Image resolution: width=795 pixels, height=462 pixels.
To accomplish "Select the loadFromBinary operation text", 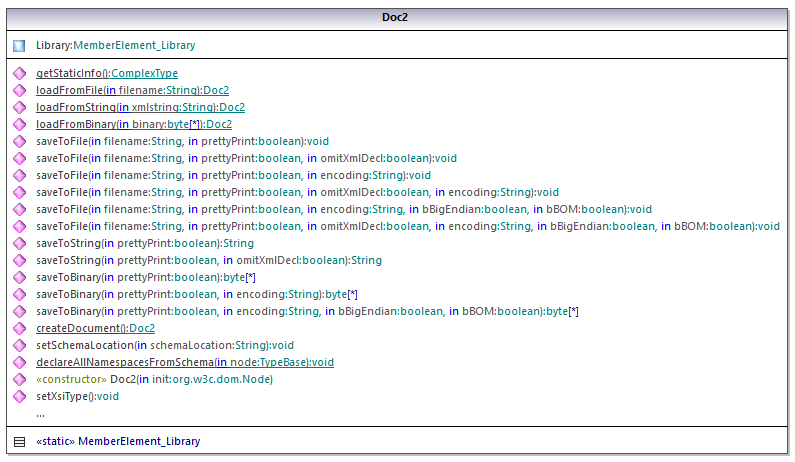I will point(133,124).
